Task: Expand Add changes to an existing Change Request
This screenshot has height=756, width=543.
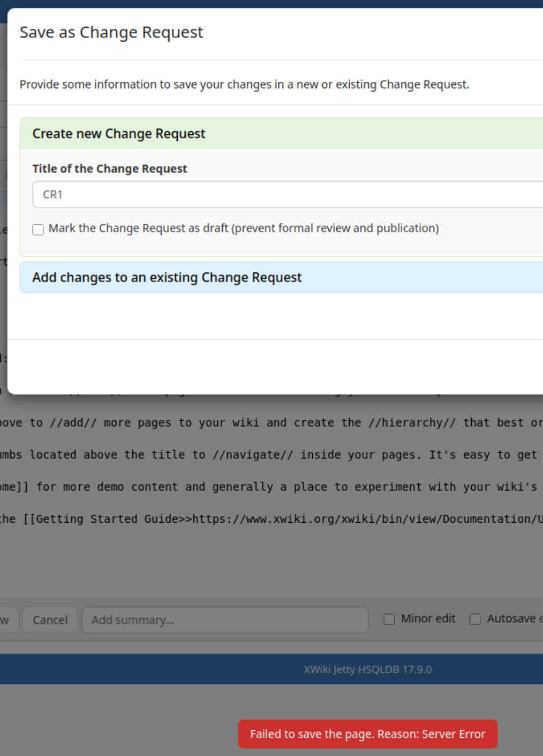Action: [167, 277]
